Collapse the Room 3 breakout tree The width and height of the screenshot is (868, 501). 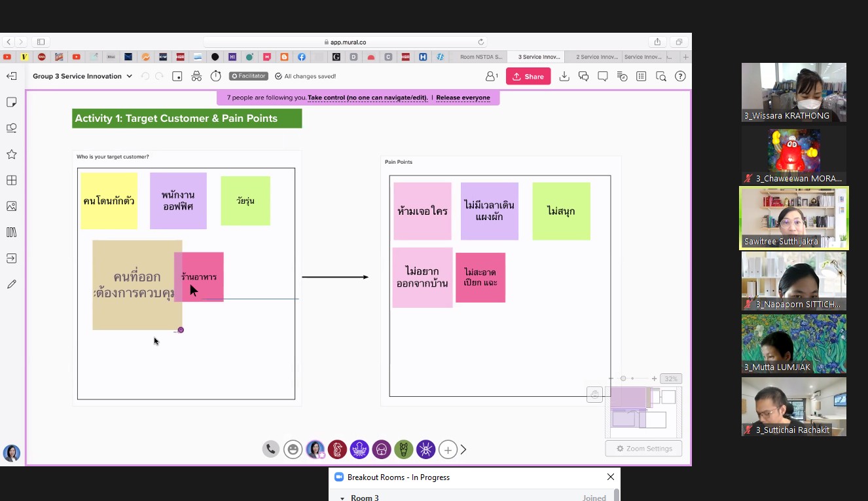(x=342, y=498)
